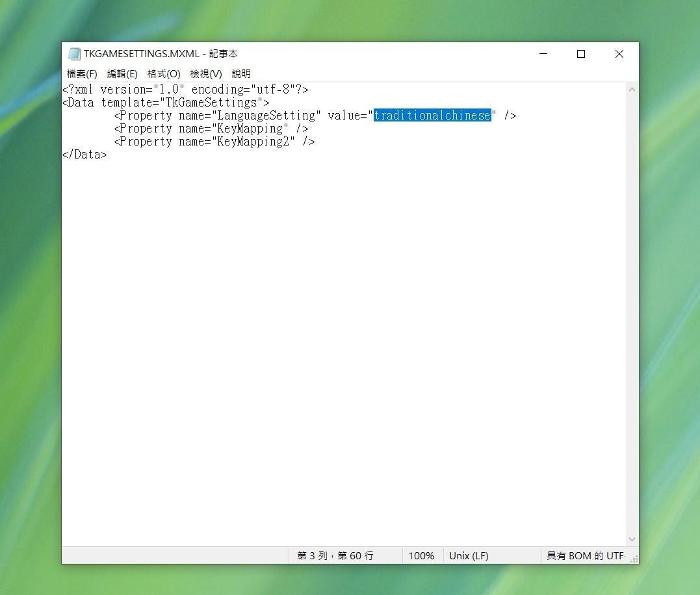Close the Notepad window
The width and height of the screenshot is (700, 595).
pyautogui.click(x=619, y=53)
